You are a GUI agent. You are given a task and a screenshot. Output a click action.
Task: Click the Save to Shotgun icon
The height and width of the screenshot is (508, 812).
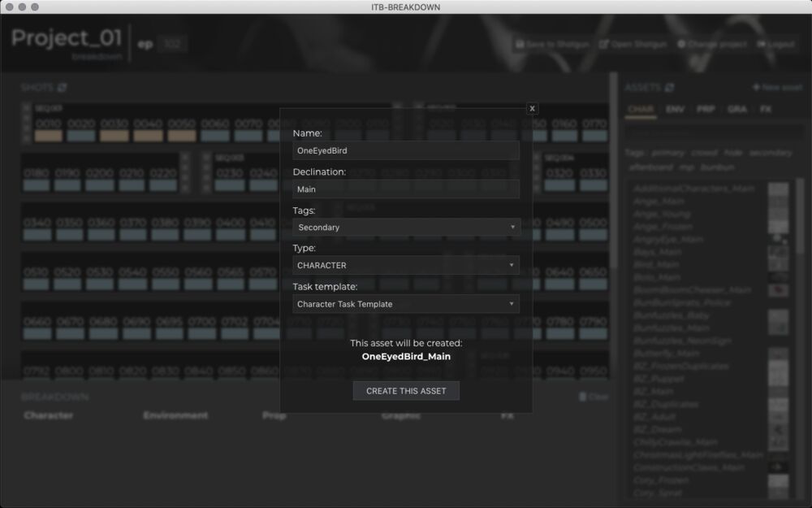pos(520,44)
